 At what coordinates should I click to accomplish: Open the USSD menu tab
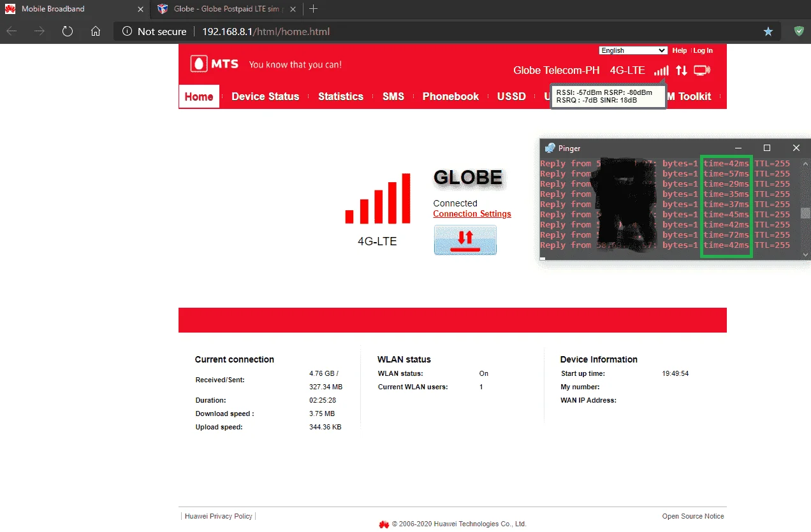(511, 96)
